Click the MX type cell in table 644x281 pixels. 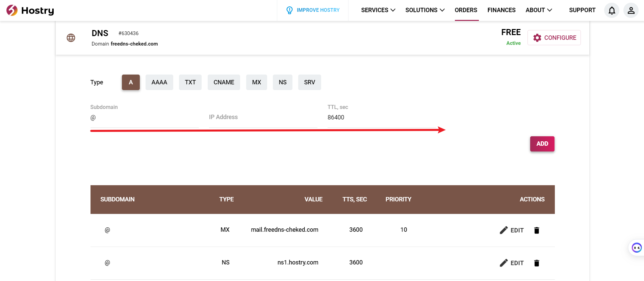tap(225, 230)
